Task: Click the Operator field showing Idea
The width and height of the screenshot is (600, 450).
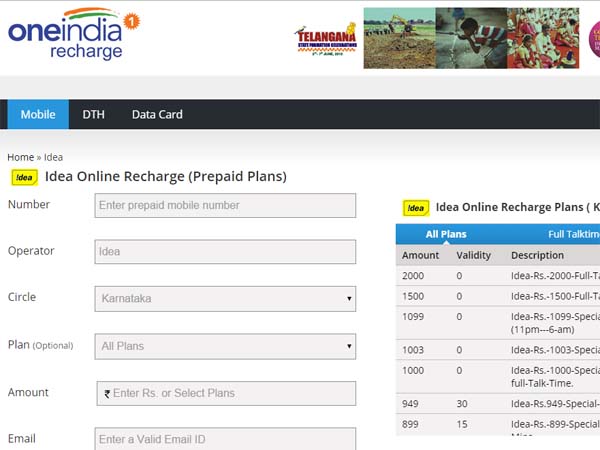Action: tap(226, 252)
